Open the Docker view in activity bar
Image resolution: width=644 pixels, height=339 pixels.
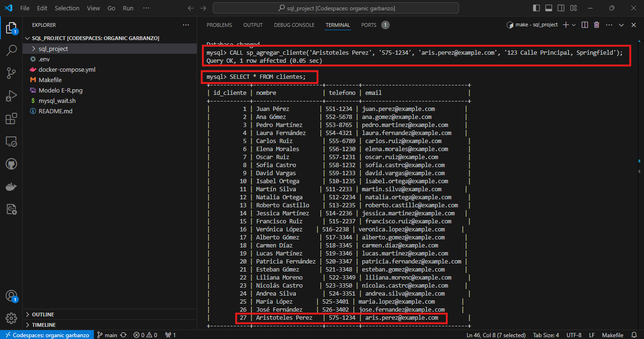[11, 187]
